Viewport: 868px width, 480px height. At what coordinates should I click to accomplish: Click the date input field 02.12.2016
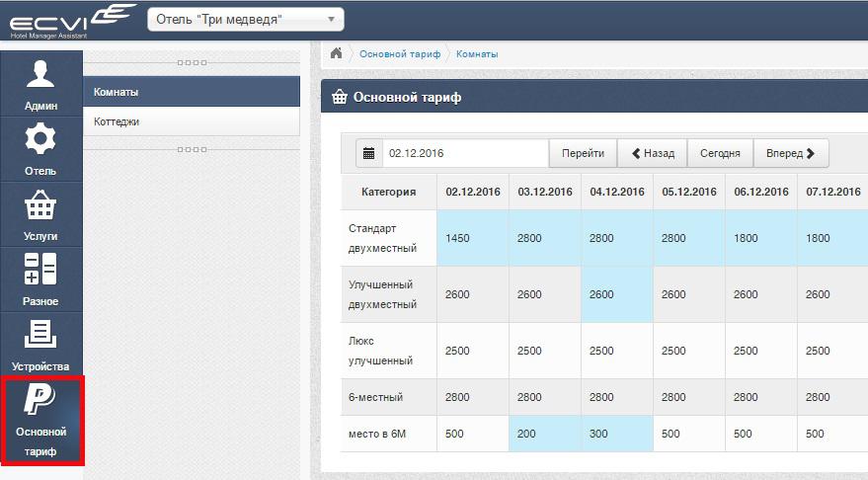(x=464, y=153)
